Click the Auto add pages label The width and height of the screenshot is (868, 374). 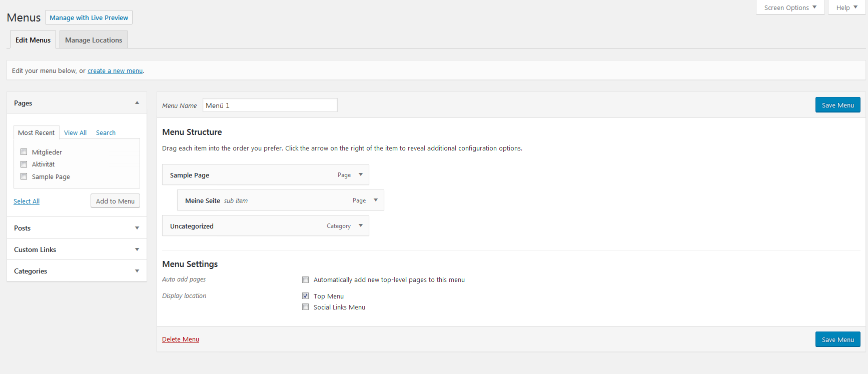(x=184, y=279)
